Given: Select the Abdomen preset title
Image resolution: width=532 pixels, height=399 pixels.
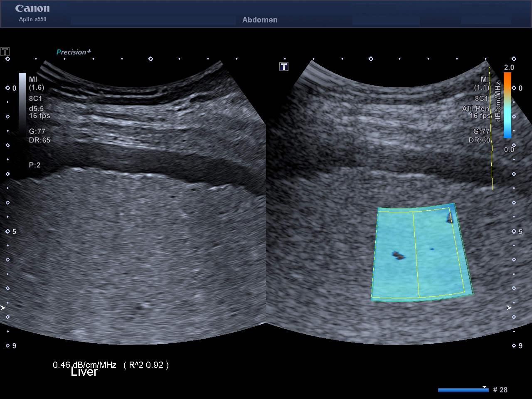Looking at the screenshot, I should point(260,20).
